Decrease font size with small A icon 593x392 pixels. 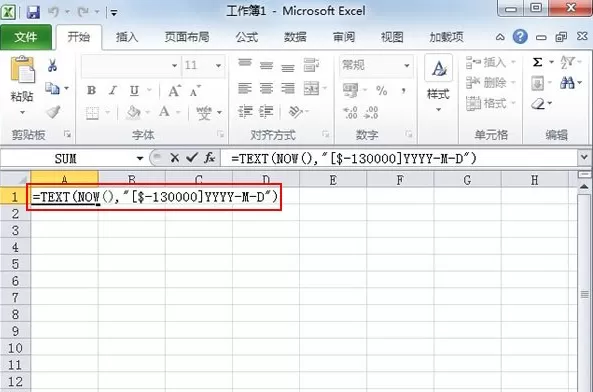195,91
